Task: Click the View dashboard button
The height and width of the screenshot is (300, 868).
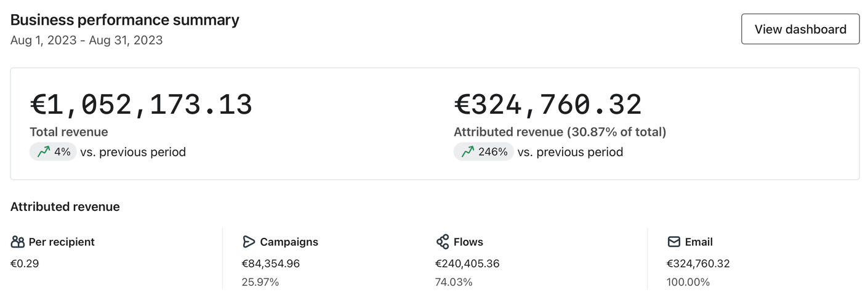Action: (x=800, y=29)
